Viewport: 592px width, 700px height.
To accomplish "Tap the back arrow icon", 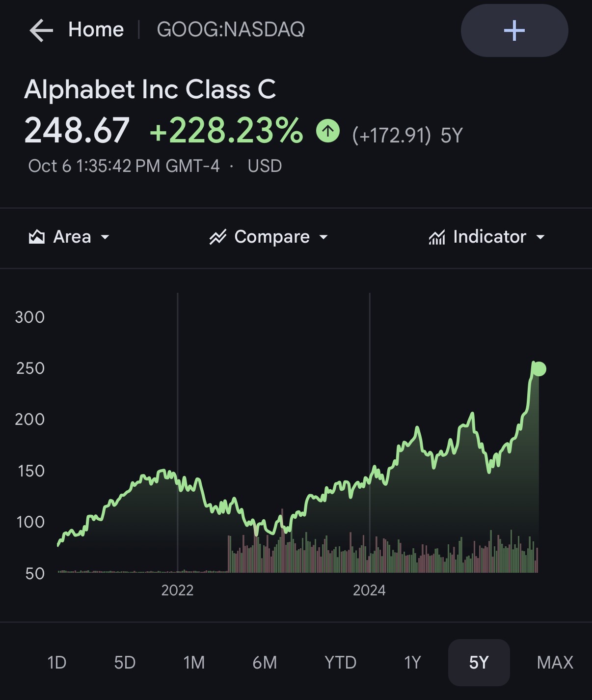I will click(x=41, y=30).
